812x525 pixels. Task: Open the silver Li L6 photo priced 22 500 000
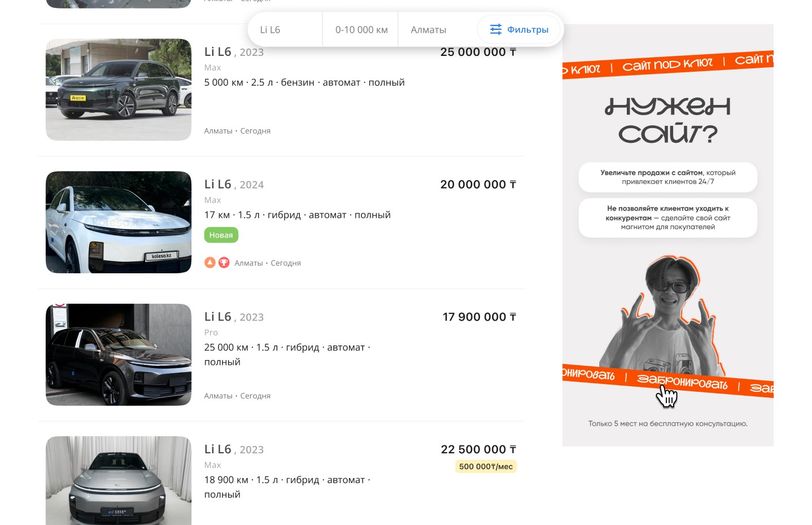(119, 480)
